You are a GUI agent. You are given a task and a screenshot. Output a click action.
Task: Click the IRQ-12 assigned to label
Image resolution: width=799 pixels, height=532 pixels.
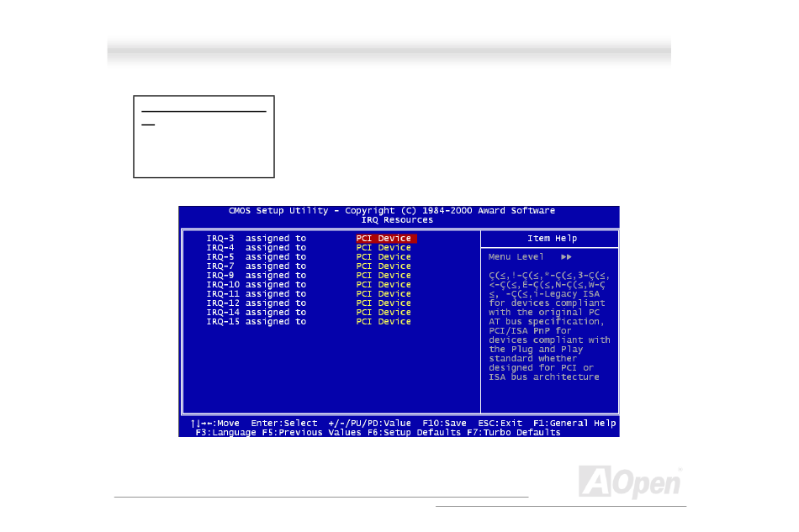[x=257, y=303]
